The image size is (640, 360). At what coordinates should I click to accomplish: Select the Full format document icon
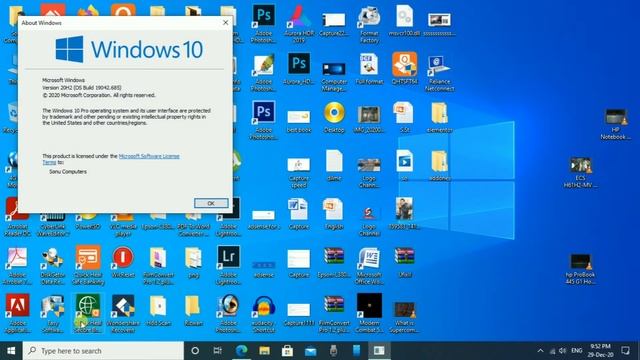369,69
